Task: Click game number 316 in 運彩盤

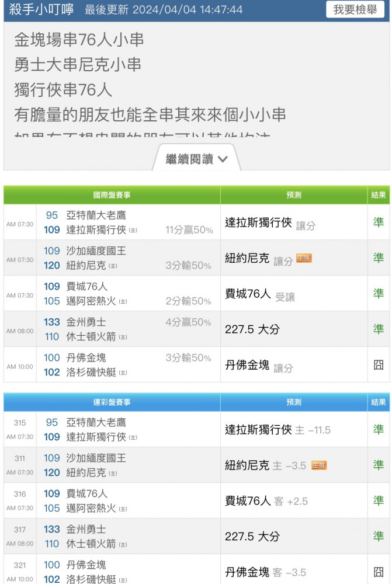Action: click(x=20, y=494)
